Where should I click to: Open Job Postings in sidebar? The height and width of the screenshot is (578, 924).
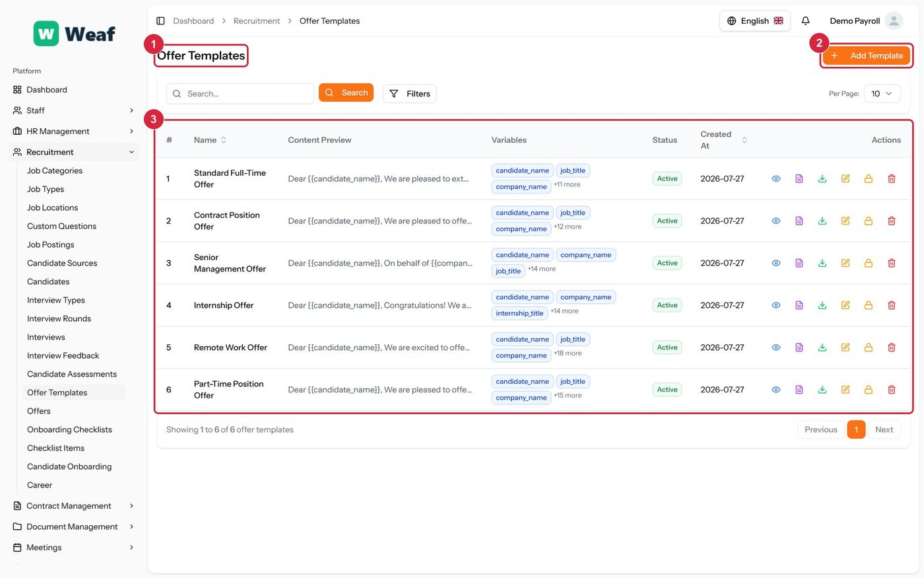coord(51,245)
